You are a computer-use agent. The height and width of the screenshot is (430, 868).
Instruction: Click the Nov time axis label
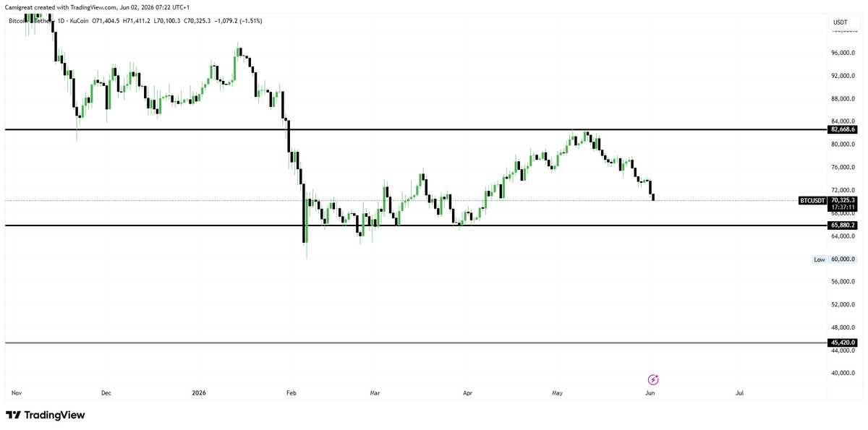[x=16, y=393]
